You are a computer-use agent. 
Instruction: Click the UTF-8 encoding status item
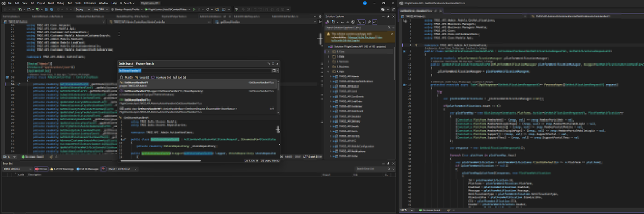tap(312, 157)
